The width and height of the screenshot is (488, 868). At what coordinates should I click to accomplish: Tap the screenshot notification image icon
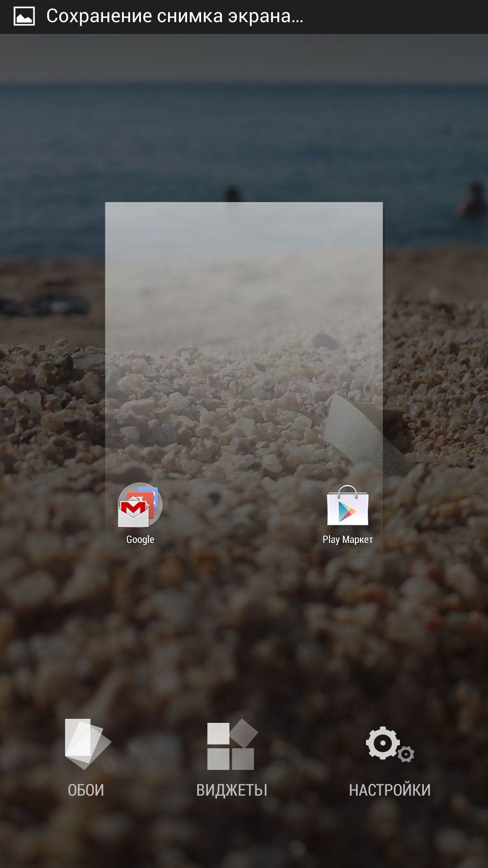(x=24, y=16)
